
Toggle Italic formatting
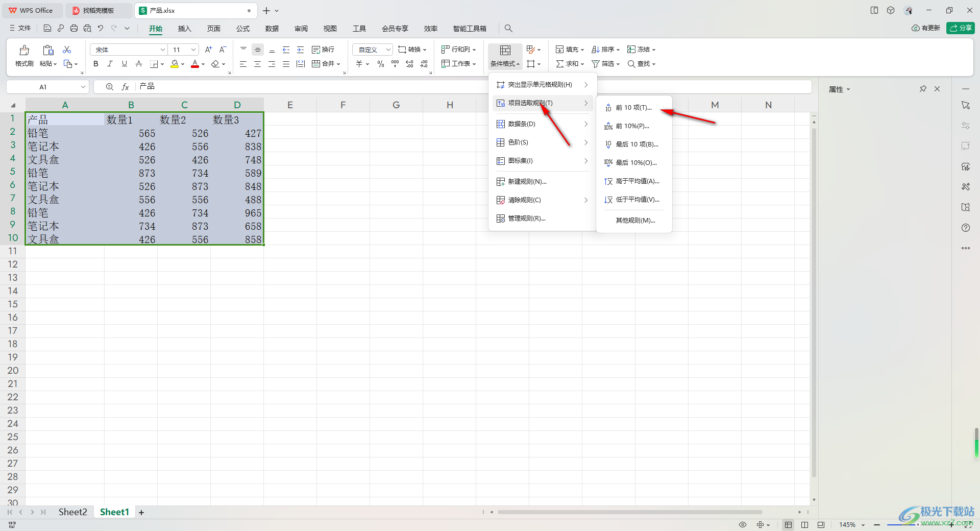click(x=110, y=64)
